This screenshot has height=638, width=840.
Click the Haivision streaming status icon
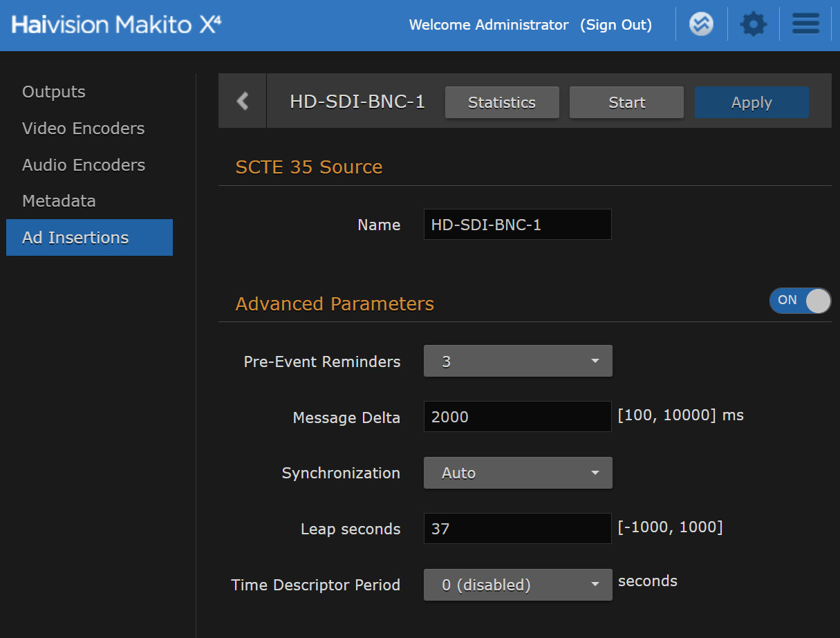pyautogui.click(x=701, y=25)
